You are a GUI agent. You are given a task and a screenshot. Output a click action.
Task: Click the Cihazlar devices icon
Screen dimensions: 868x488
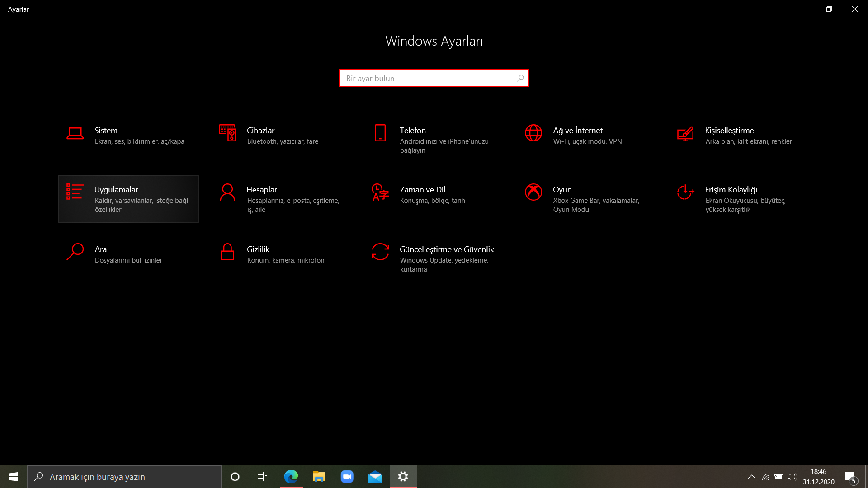pos(227,133)
